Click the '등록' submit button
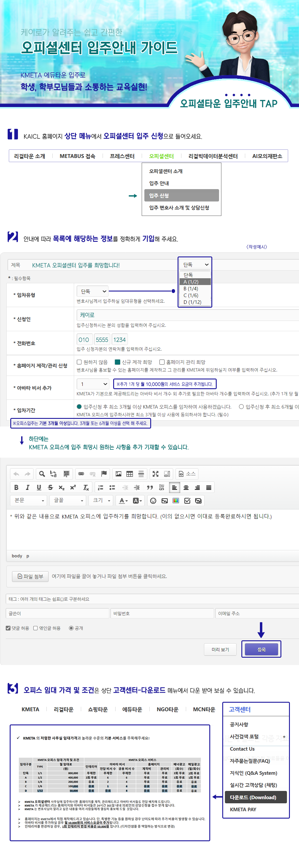 tap(261, 649)
